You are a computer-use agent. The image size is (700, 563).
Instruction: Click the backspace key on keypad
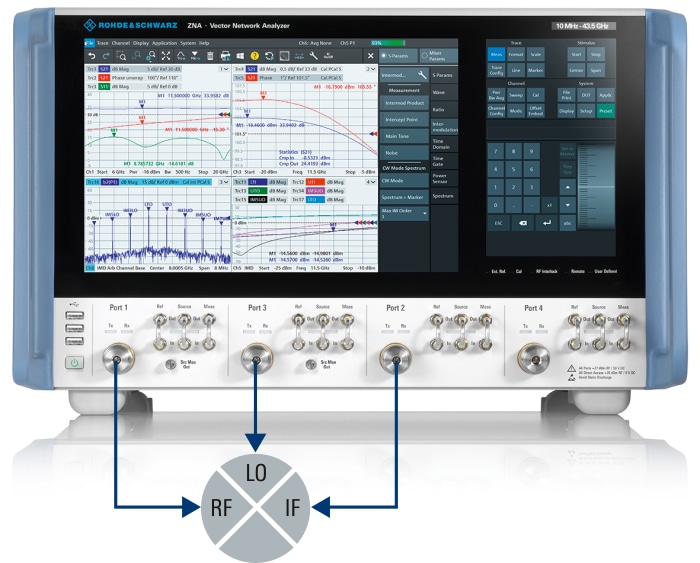522,223
